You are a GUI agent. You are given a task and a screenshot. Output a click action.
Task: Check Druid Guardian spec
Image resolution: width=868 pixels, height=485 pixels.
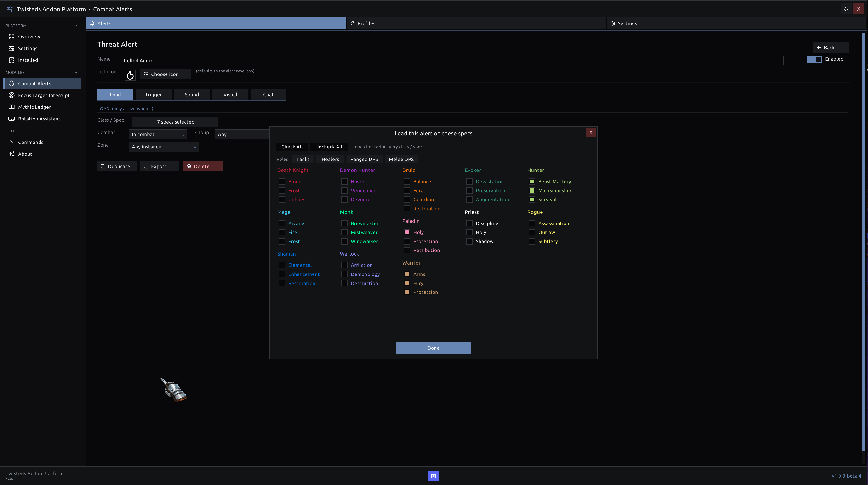click(x=407, y=200)
